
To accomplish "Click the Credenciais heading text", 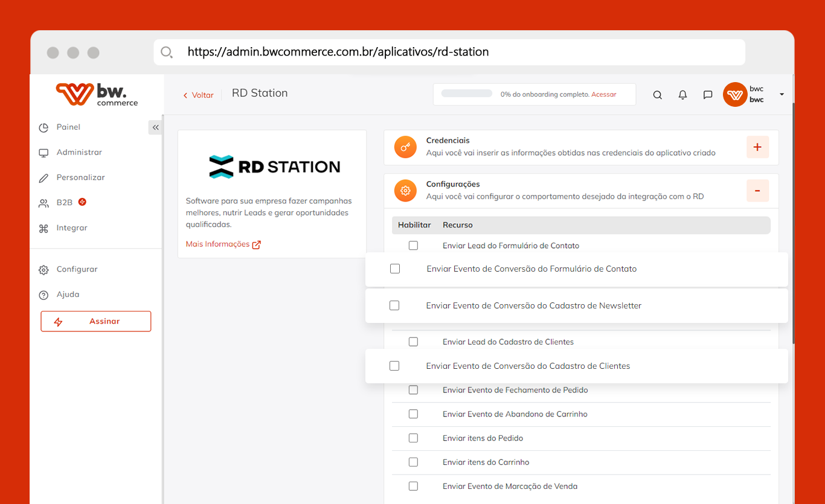I will 448,141.
